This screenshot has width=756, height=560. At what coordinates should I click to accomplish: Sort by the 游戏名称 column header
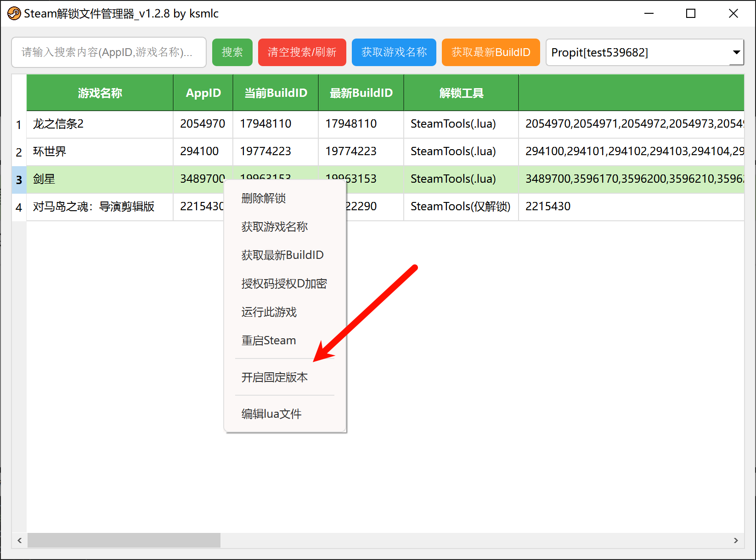(100, 93)
